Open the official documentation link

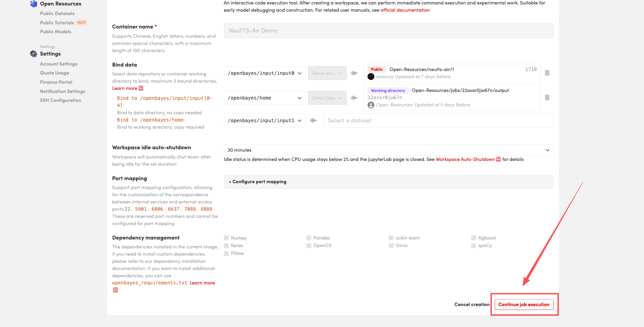point(405,10)
